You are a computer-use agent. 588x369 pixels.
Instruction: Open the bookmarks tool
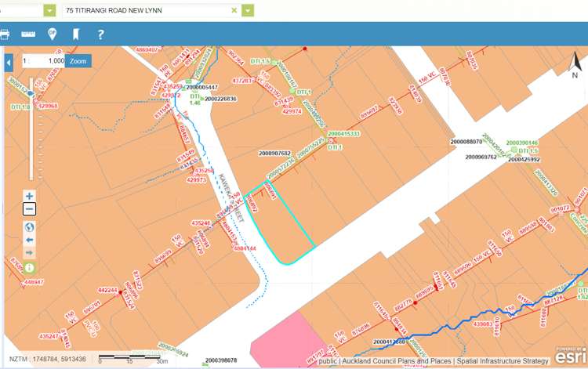pyautogui.click(x=76, y=34)
